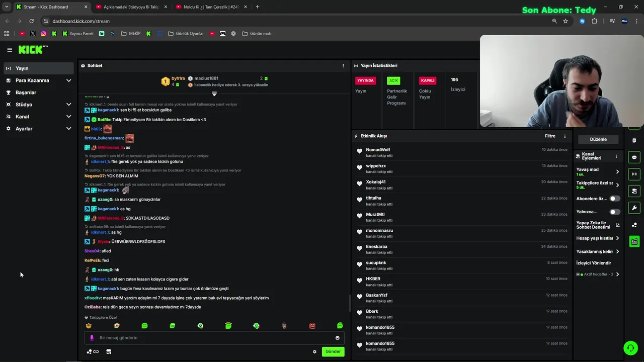Open a new browser tab
The height and width of the screenshot is (362, 644).
click(x=258, y=7)
